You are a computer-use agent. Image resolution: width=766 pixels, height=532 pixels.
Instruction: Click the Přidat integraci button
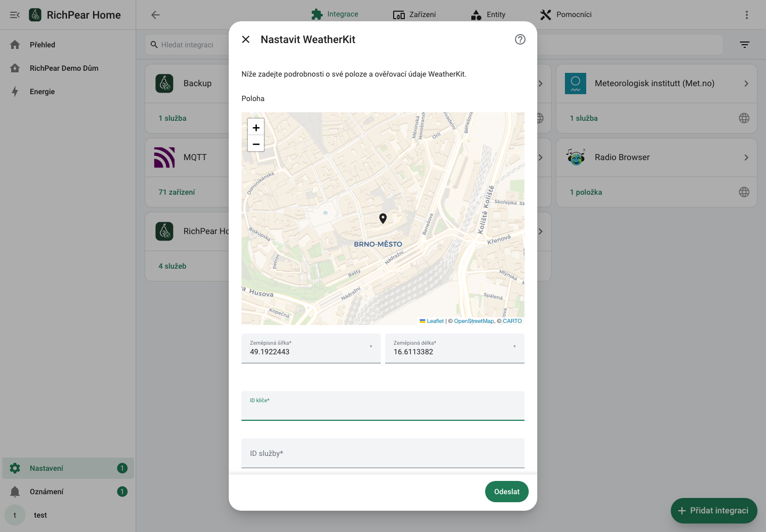(714, 511)
